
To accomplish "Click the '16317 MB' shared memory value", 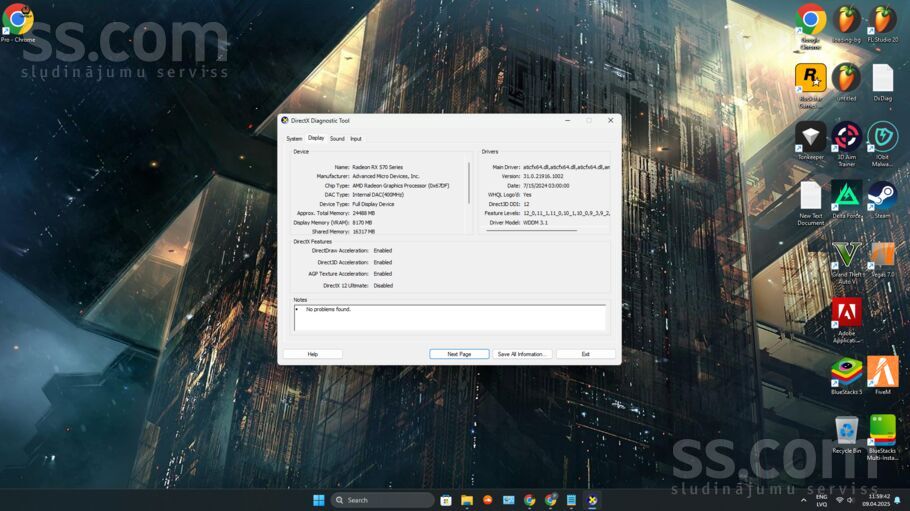I will pyautogui.click(x=364, y=232).
